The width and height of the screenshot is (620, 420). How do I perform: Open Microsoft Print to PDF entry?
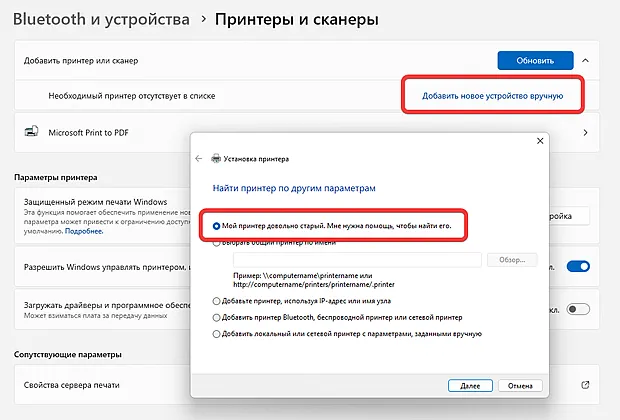point(307,132)
